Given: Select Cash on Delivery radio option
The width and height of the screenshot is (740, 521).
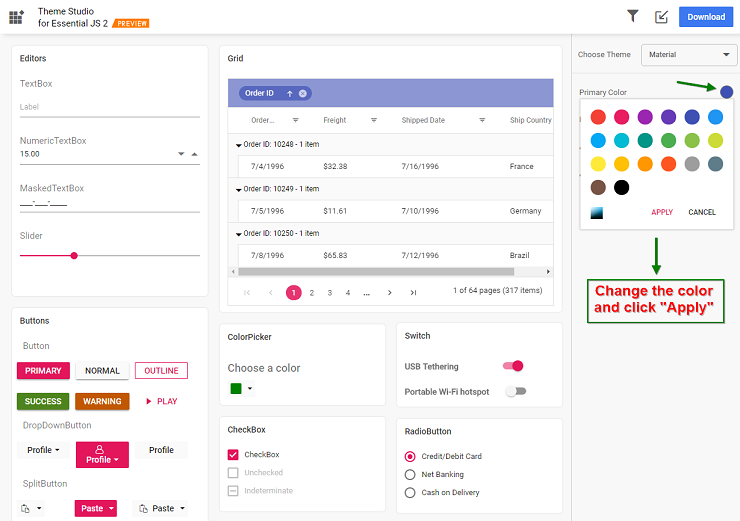Looking at the screenshot, I should coord(410,493).
